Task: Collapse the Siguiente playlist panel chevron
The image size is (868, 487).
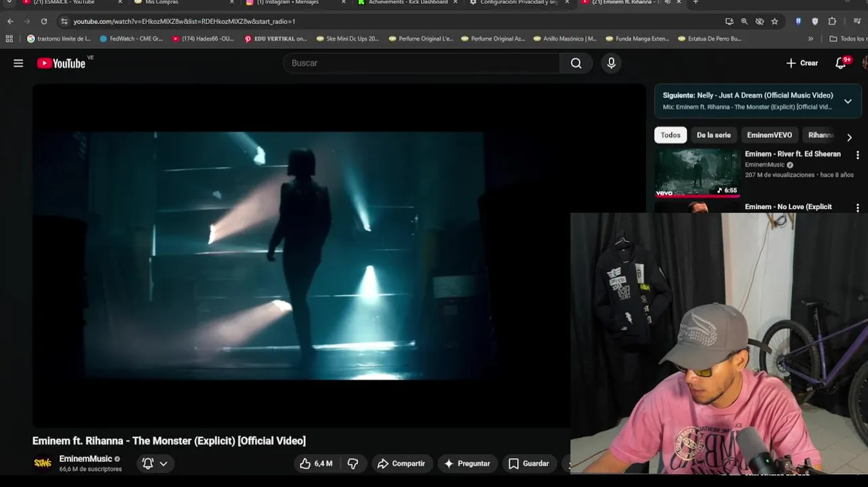Action: (x=848, y=101)
